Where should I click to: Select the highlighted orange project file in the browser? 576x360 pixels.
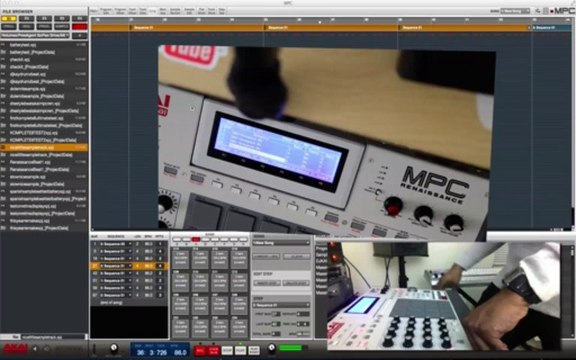44,147
